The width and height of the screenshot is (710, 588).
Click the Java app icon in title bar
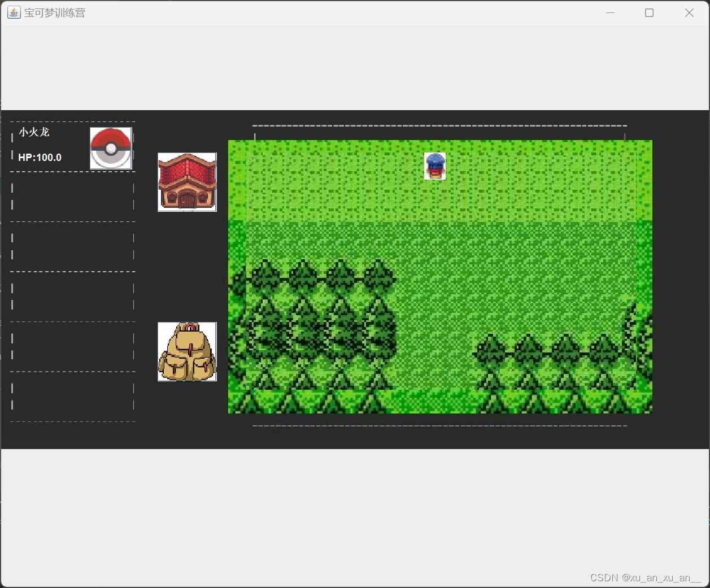[14, 12]
